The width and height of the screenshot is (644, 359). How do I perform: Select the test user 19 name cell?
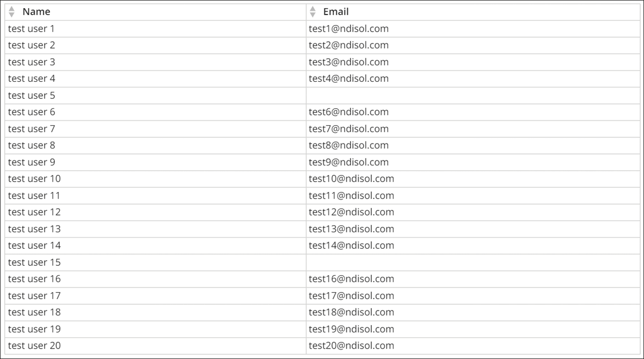155,329
